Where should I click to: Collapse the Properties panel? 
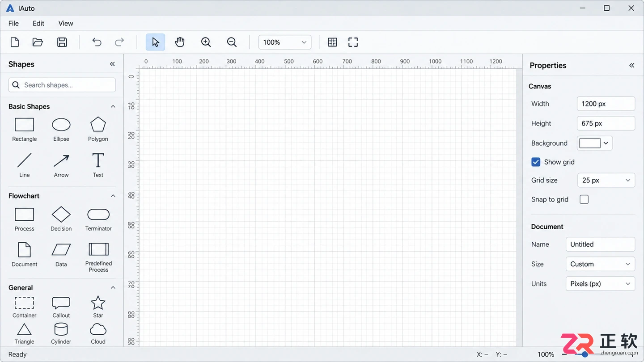point(632,65)
